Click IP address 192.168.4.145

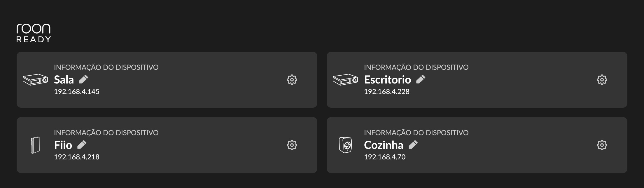(77, 92)
